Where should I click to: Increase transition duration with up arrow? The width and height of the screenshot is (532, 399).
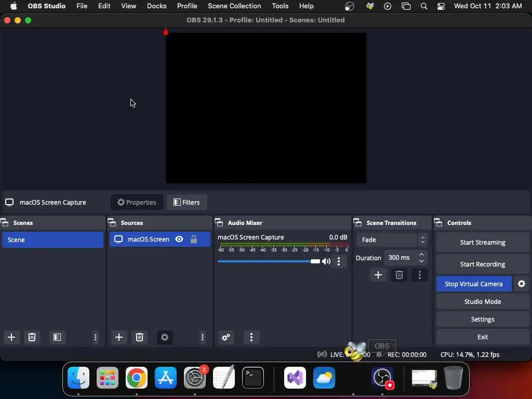(x=421, y=255)
